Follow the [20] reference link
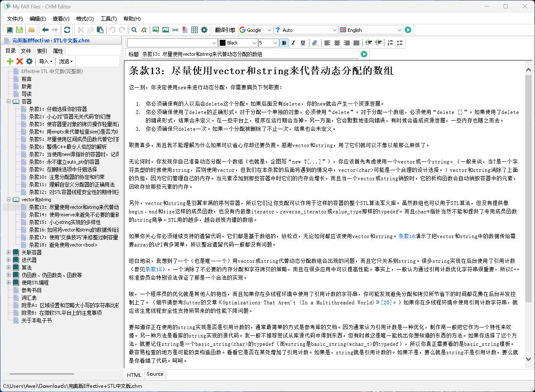Image resolution: width=535 pixels, height=392 pixels. 386,302
